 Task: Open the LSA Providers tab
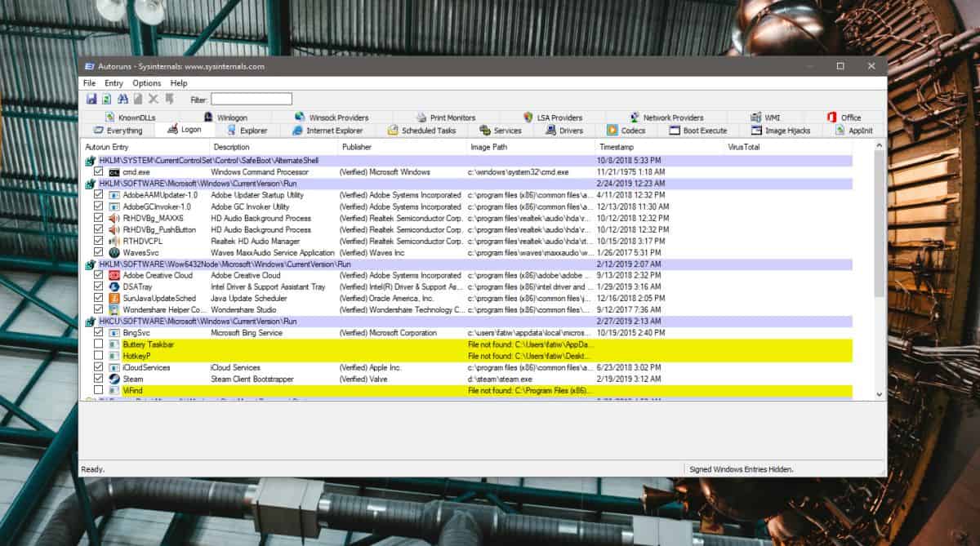pyautogui.click(x=552, y=118)
